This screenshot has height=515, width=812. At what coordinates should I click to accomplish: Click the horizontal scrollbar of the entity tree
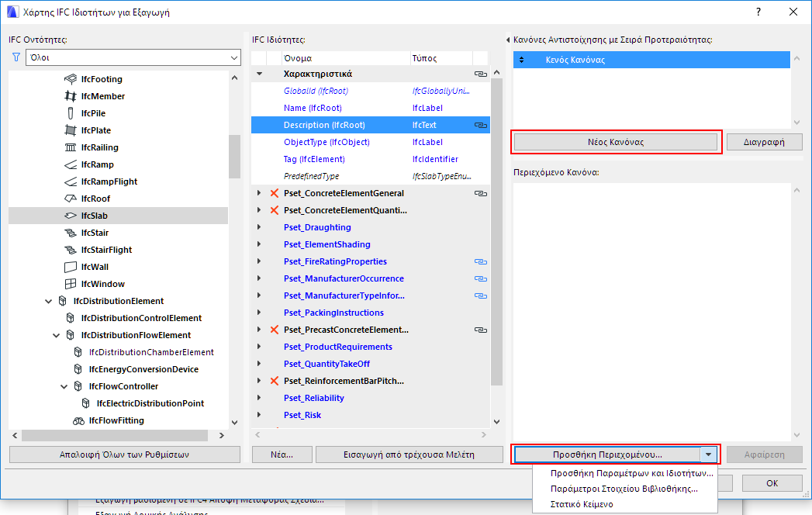pyautogui.click(x=115, y=435)
